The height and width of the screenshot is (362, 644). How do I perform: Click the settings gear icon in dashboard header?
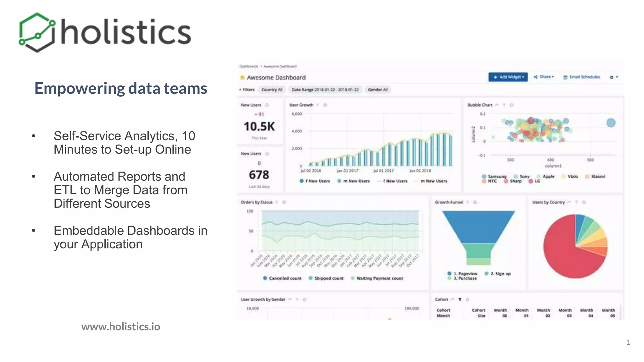[612, 77]
